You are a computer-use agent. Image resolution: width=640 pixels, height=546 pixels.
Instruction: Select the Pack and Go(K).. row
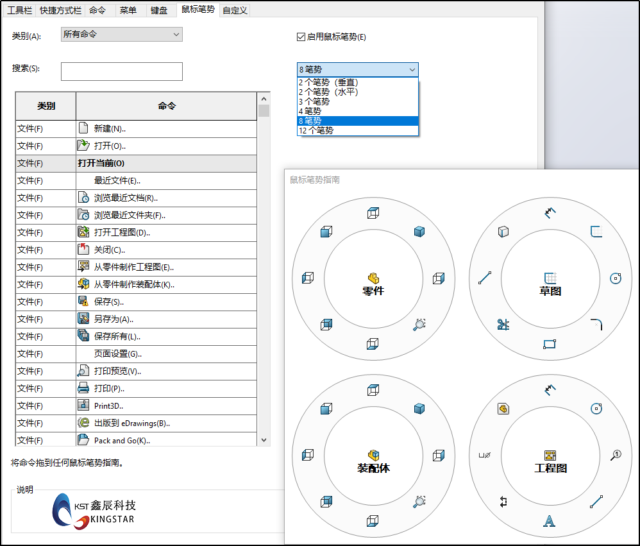(x=136, y=440)
